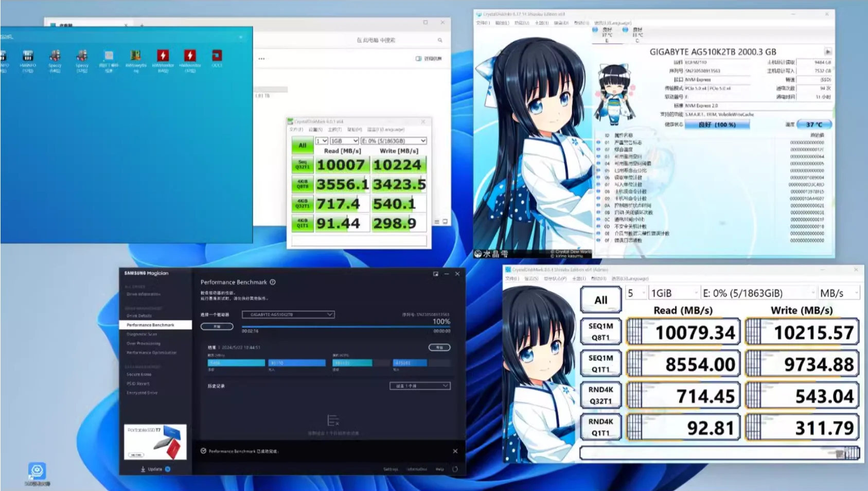Launch the first red HWMonitor icon
This screenshot has height=491, width=868.
coord(163,56)
